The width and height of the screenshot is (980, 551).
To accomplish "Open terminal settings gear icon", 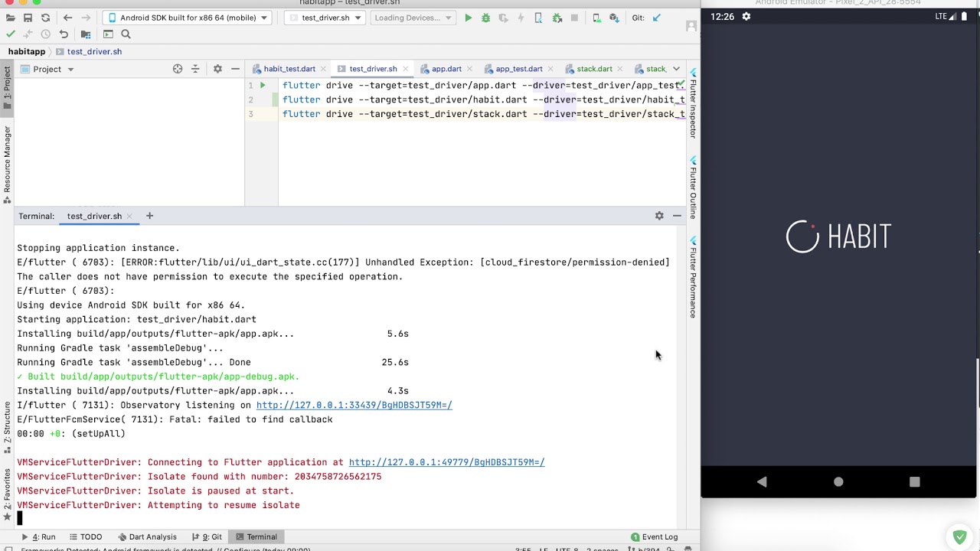I will point(659,216).
